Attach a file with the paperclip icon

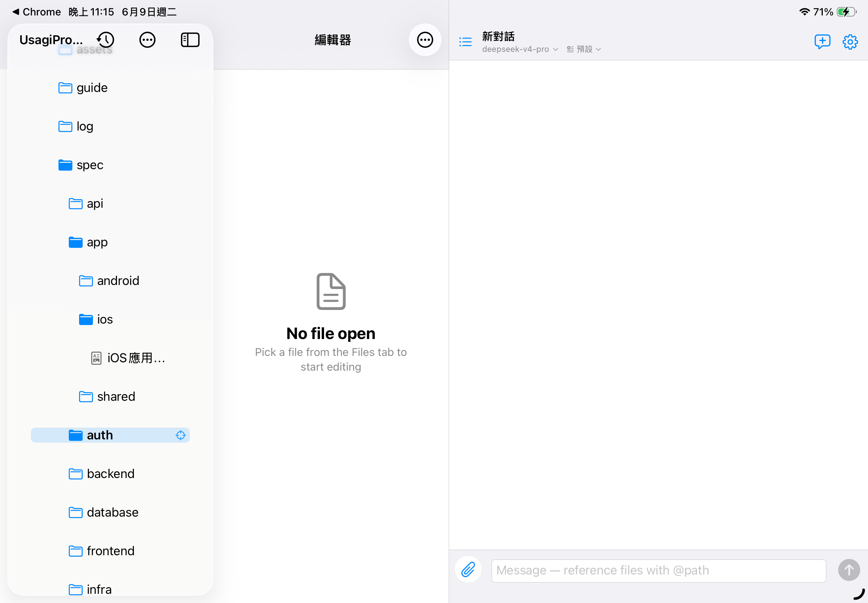pos(468,570)
